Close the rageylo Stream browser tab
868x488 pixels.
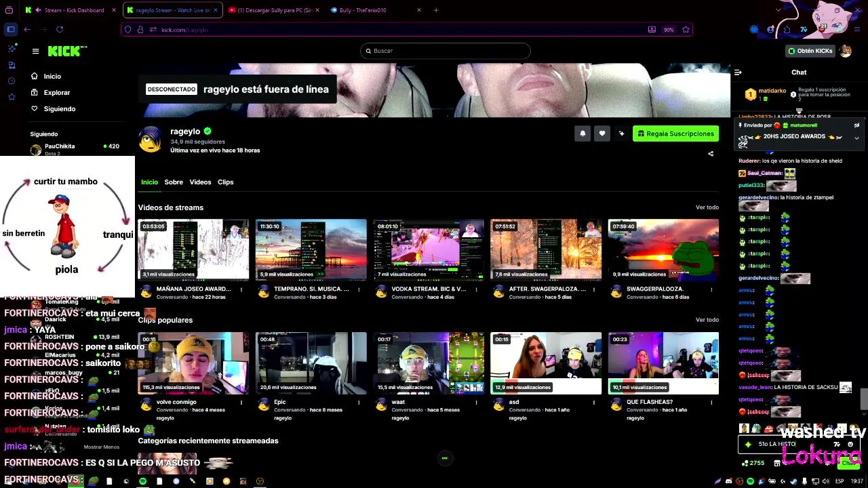click(x=216, y=10)
